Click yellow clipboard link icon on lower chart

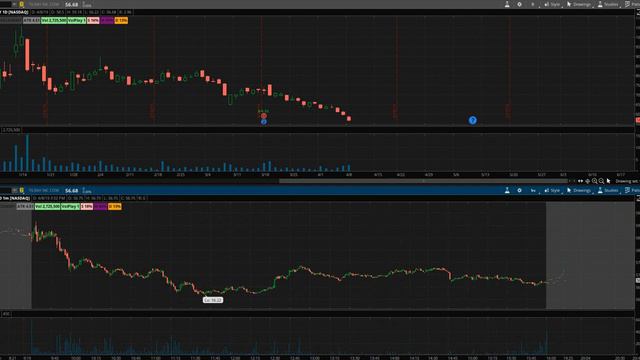pyautogui.click(x=21, y=190)
